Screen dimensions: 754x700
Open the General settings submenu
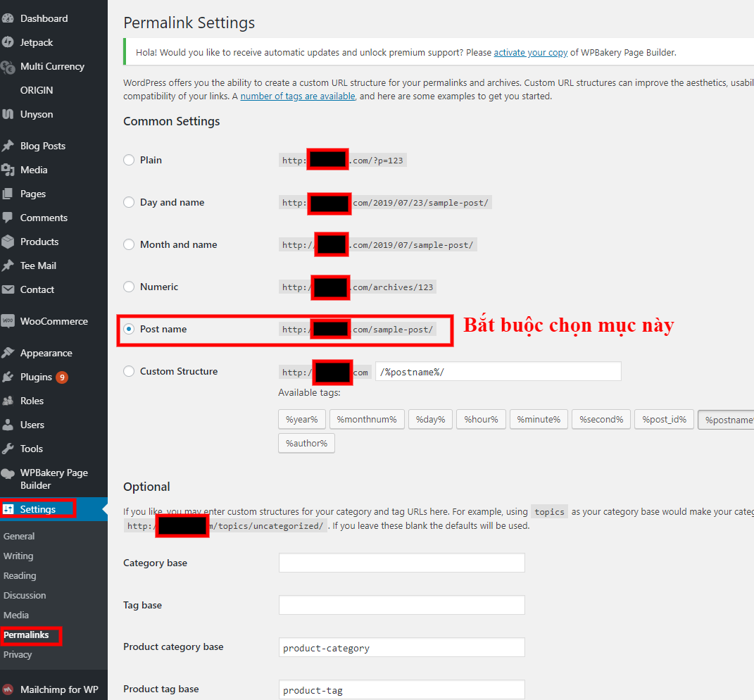[x=19, y=536]
